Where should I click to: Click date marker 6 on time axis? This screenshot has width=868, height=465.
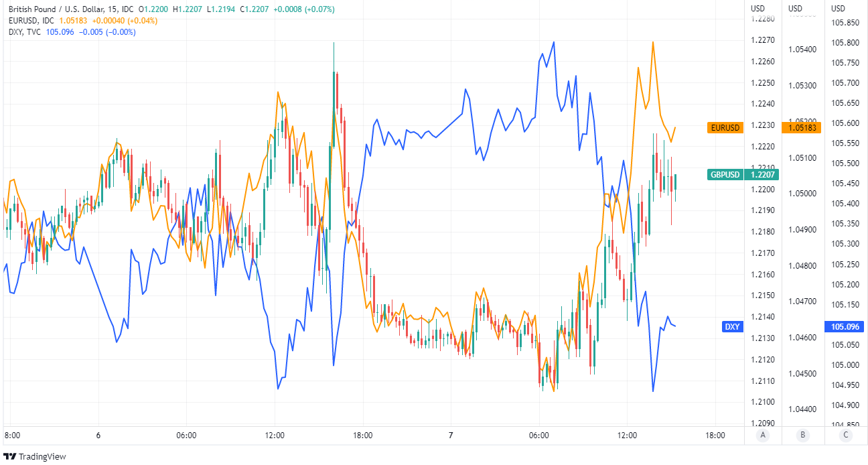click(x=98, y=436)
